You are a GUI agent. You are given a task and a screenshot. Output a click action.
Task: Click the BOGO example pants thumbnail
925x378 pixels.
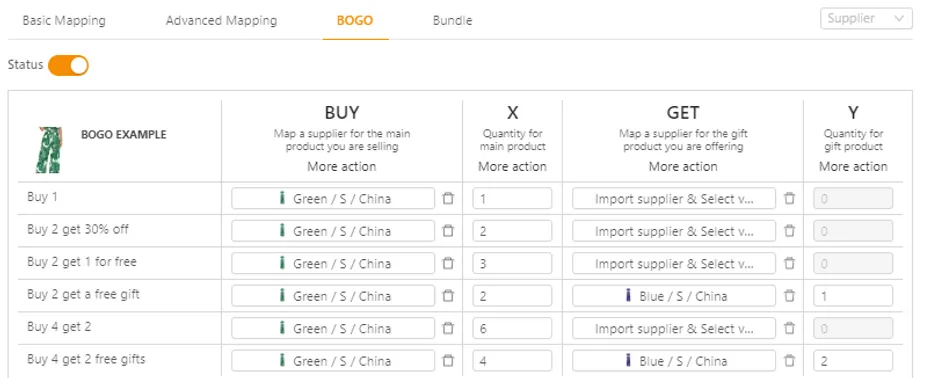pos(48,150)
